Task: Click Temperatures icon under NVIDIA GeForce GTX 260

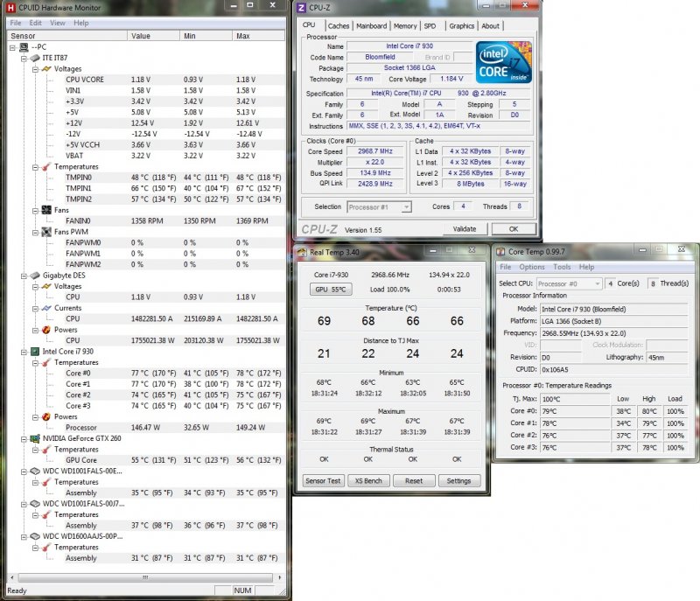Action: [46, 450]
